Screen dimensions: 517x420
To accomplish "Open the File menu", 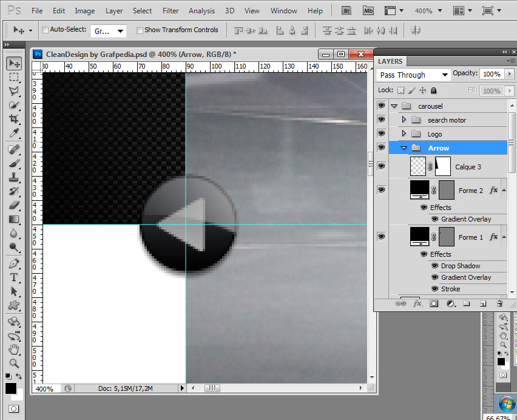I will [37, 11].
